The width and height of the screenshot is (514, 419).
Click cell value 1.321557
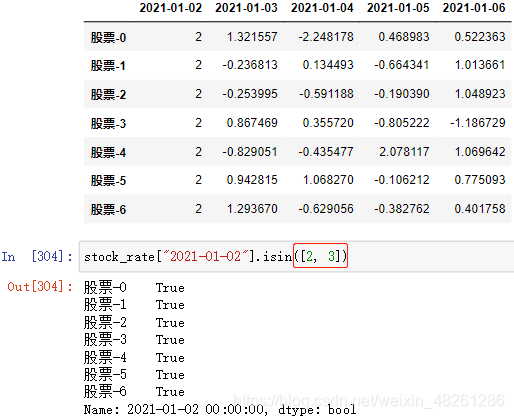coord(252,37)
